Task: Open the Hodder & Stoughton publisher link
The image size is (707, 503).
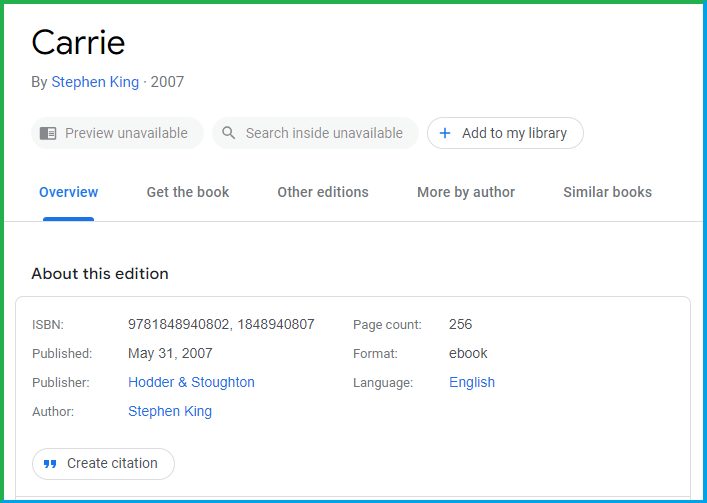Action: click(x=191, y=382)
